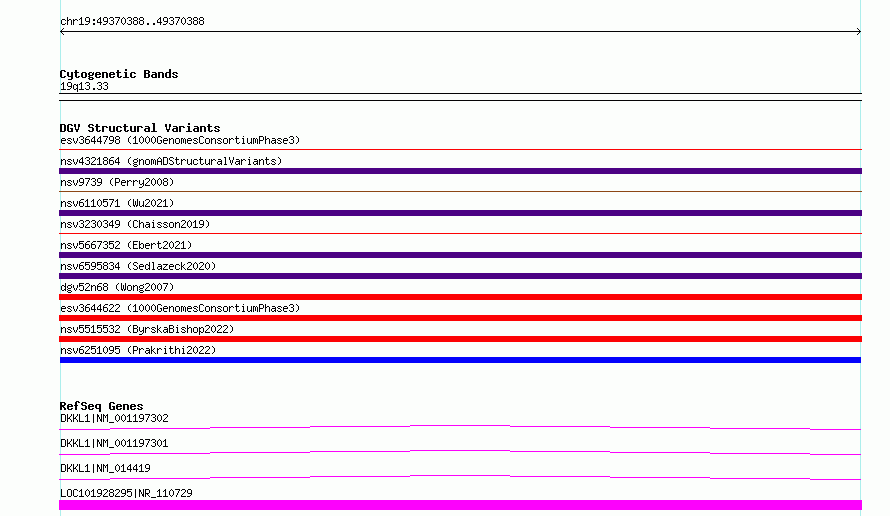Click the magenta DKKL1|NM_001197302 intron line

click(460, 427)
